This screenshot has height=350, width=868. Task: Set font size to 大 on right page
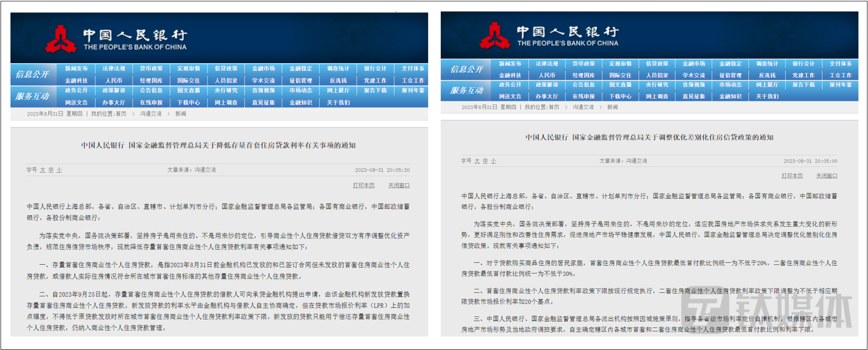click(477, 161)
